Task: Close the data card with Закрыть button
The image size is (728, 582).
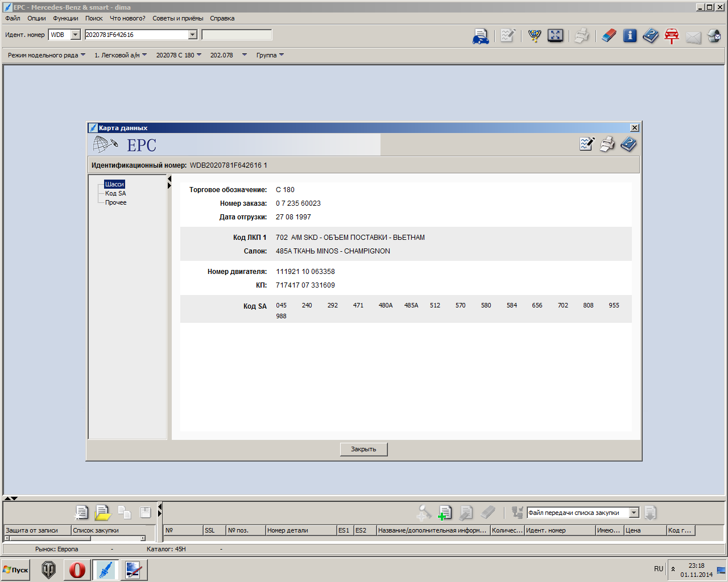Action: 363,449
